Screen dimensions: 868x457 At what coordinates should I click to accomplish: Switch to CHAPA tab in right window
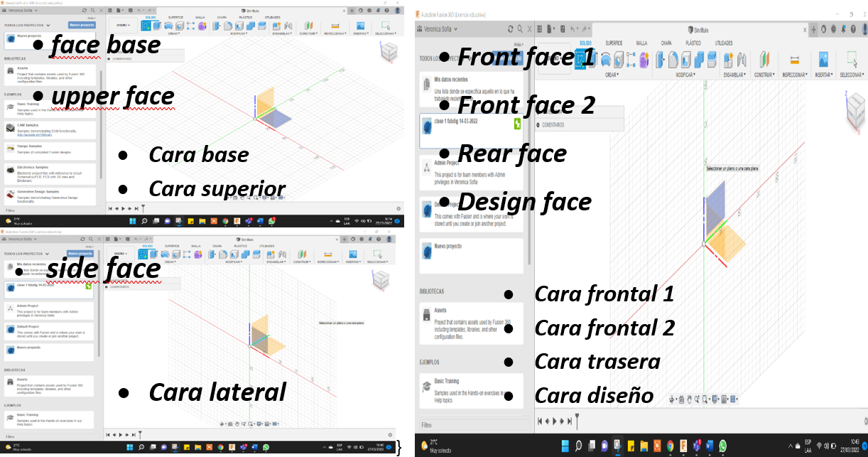[666, 43]
